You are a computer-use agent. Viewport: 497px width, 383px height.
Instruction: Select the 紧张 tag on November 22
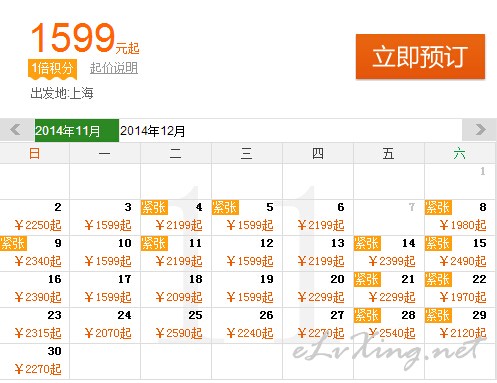[x=438, y=279]
